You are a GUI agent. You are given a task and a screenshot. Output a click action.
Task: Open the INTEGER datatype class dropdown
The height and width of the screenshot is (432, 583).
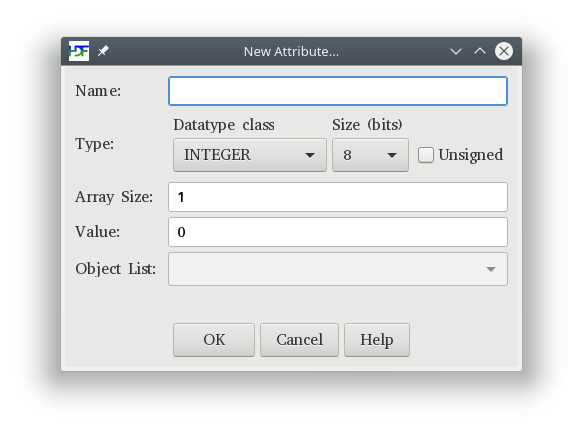click(250, 155)
